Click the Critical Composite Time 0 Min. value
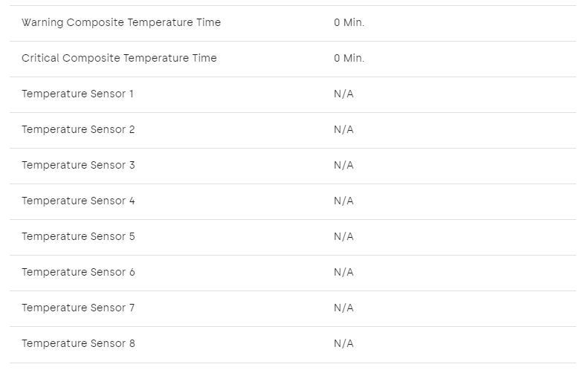588x370 pixels. (x=349, y=58)
